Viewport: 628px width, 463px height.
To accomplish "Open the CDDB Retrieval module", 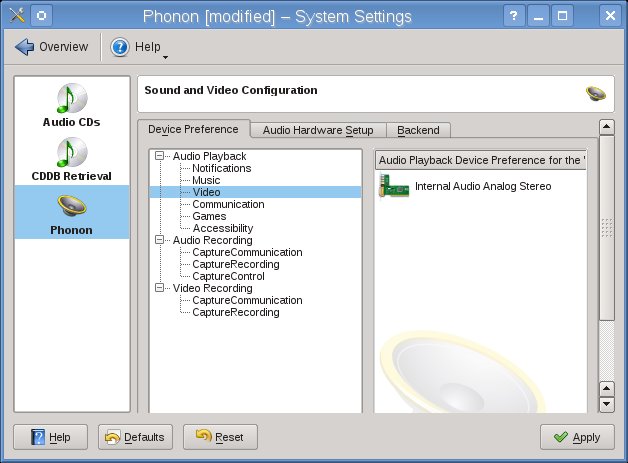I will 71,159.
